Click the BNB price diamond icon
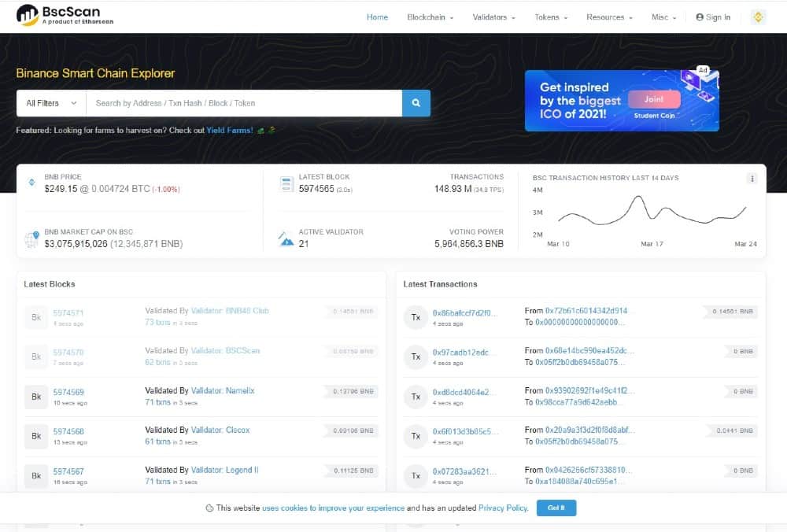The width and height of the screenshot is (787, 532). coord(31,182)
